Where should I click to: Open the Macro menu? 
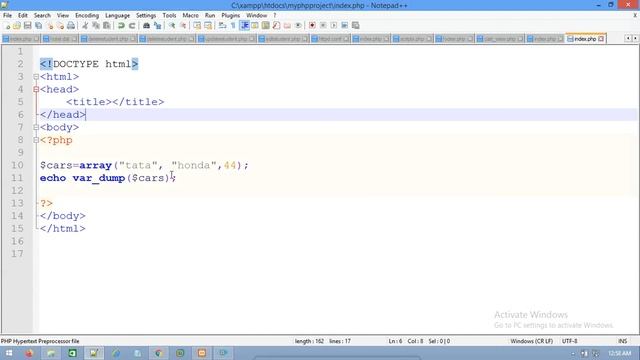click(190, 16)
